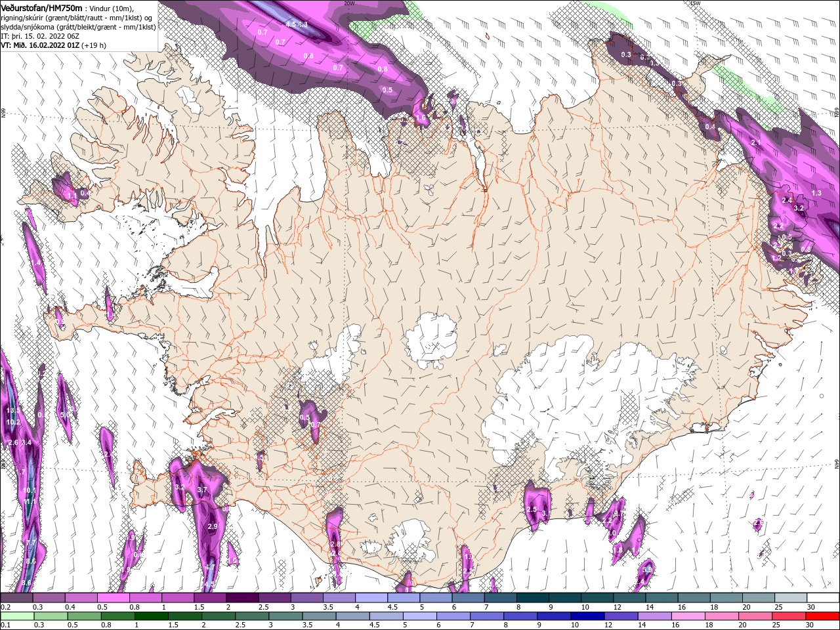Select upper legend swatch between 16 and 18
Viewport: 840px width, 630px height.
tap(694, 598)
